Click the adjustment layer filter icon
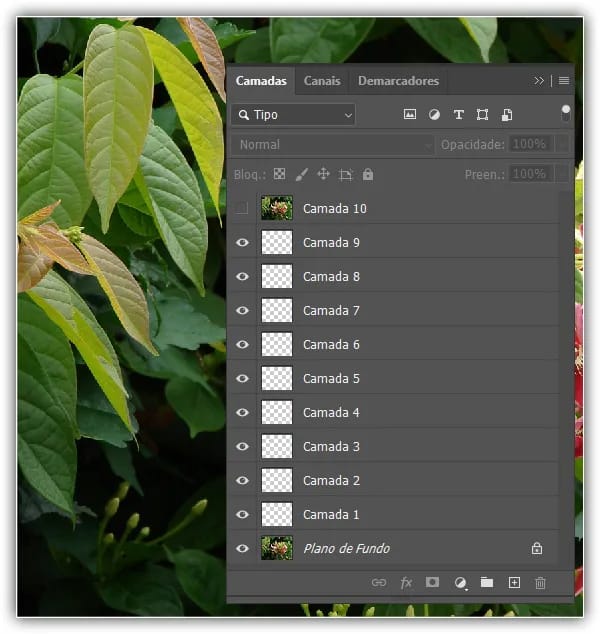The height and width of the screenshot is (634, 600). pos(434,115)
